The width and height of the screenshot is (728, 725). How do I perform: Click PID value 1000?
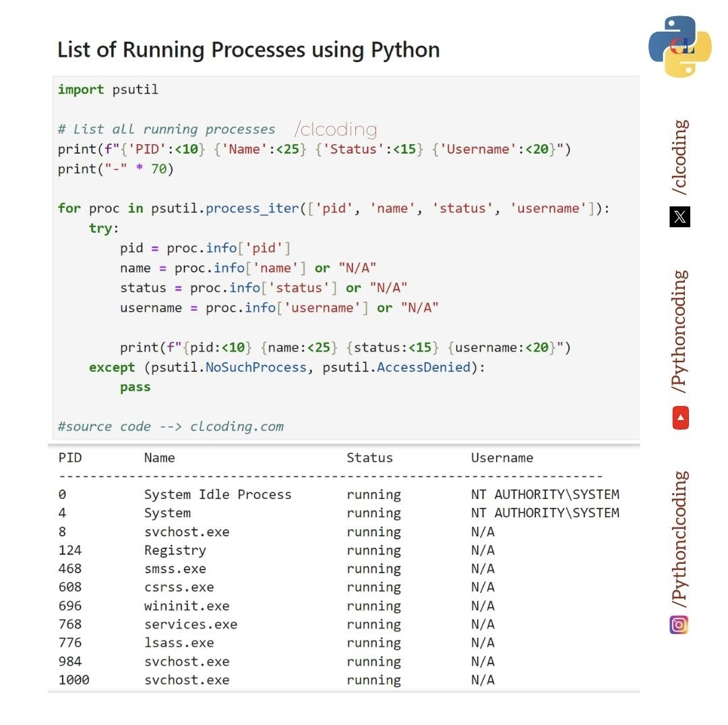74,680
